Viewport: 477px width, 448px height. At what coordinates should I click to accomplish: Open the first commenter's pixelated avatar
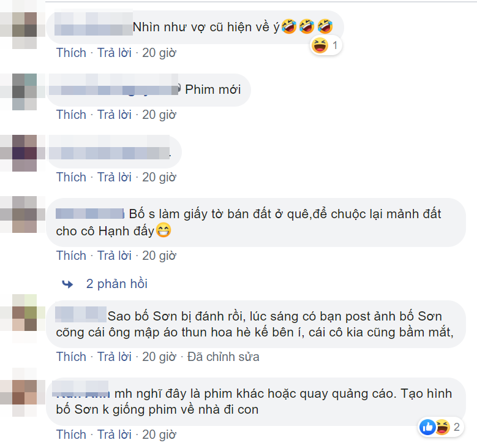pos(24,30)
